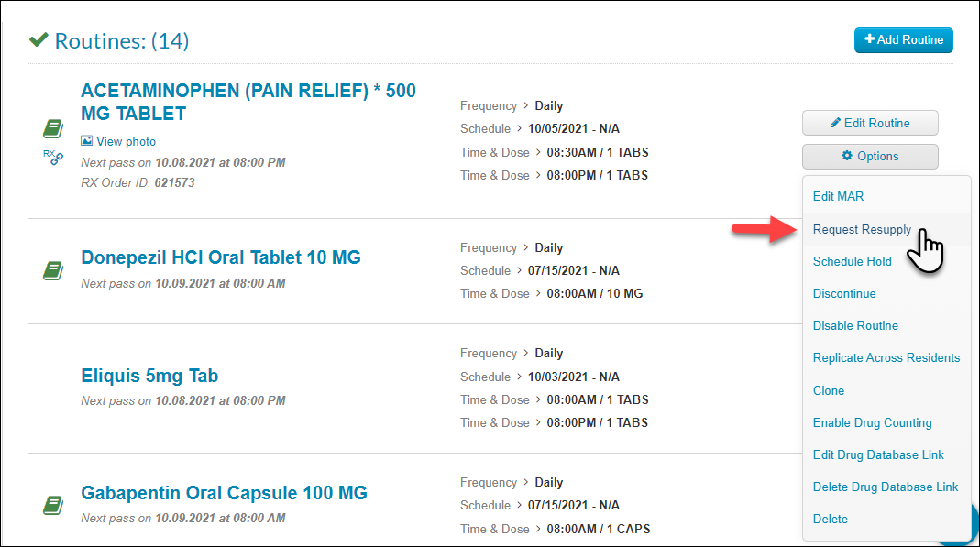This screenshot has width=980, height=547.
Task: Choose Enable Drug Counting option
Action: click(872, 422)
